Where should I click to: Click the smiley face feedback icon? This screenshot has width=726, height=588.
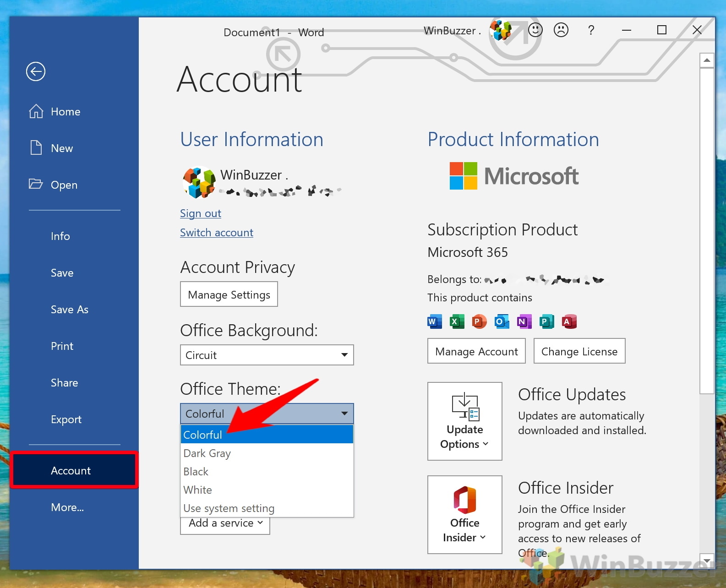coord(535,30)
